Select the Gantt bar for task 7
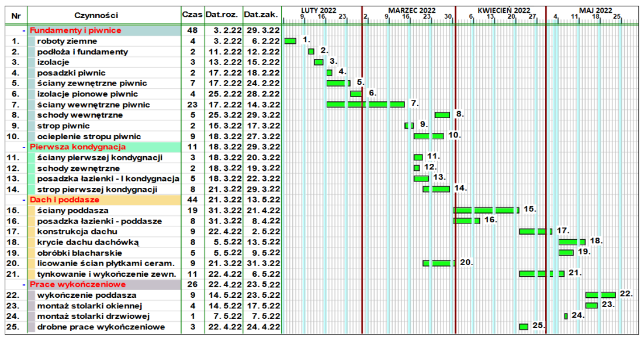 (365, 104)
